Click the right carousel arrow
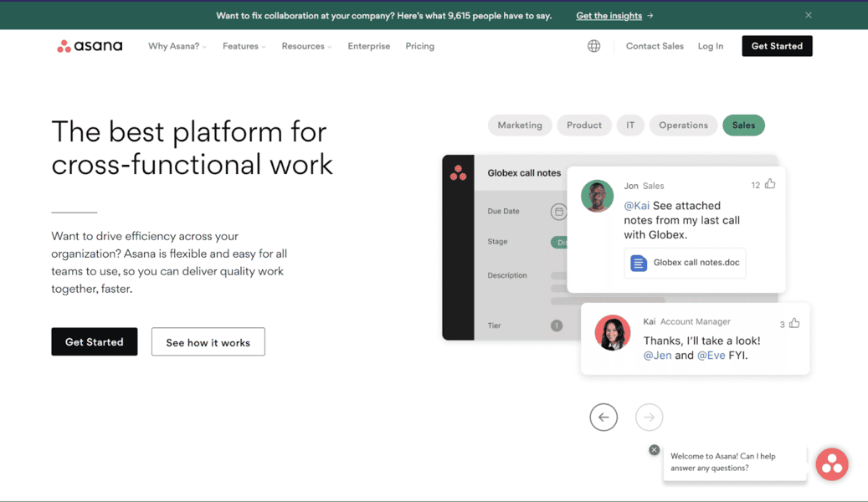 [649, 417]
